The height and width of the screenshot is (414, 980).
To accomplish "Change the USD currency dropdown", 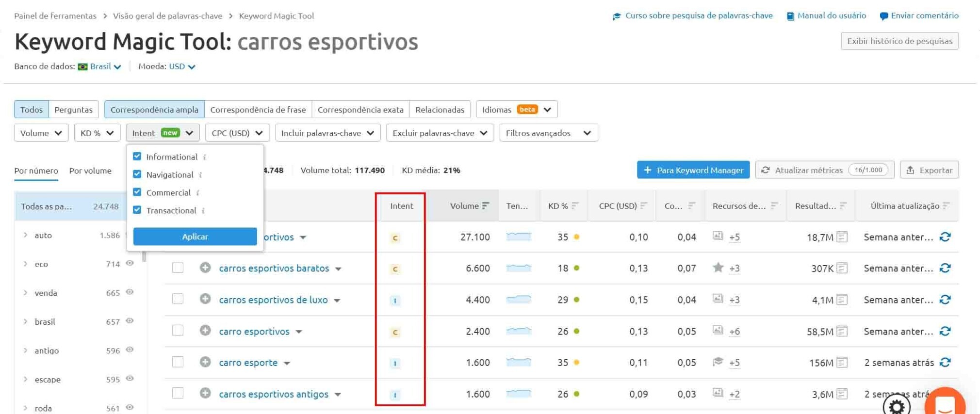I will [x=182, y=66].
